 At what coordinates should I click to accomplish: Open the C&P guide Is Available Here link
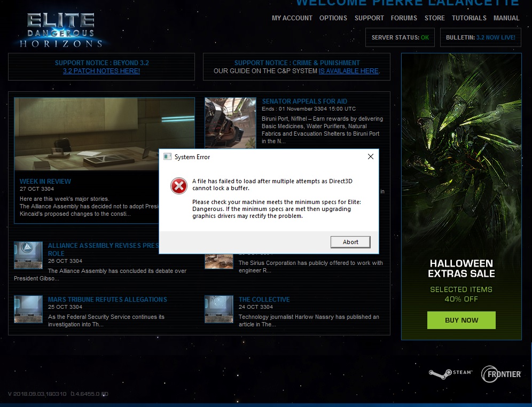(x=349, y=71)
